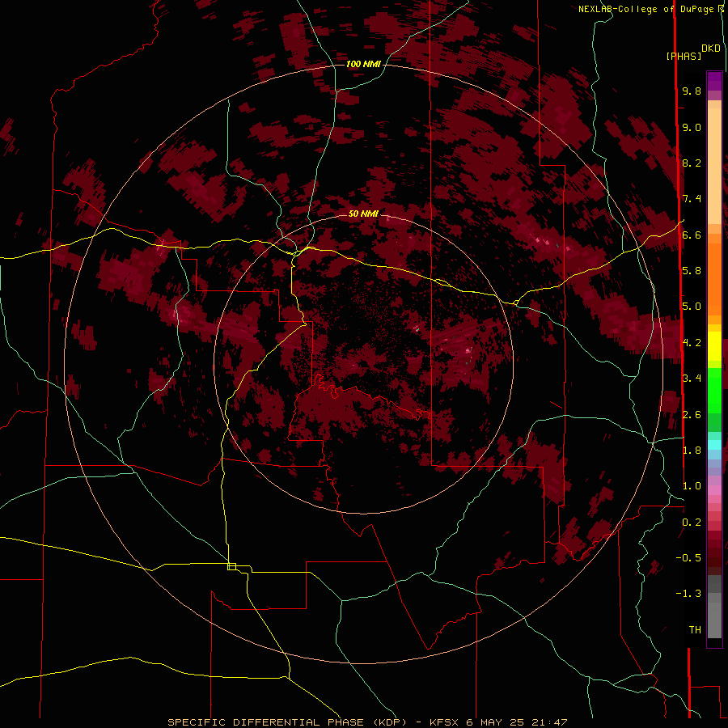Select the 1.8 value on the color scale
Viewport: 728px width, 728px height.
pyautogui.click(x=692, y=451)
